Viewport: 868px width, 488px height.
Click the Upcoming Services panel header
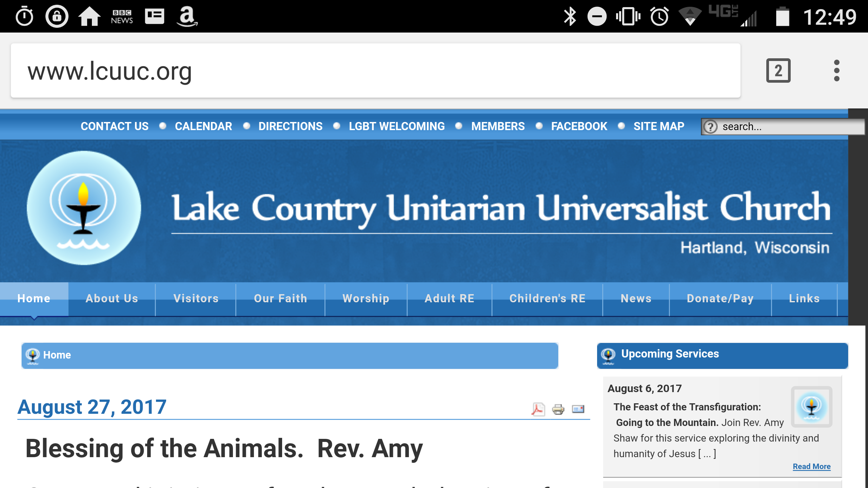click(x=722, y=355)
